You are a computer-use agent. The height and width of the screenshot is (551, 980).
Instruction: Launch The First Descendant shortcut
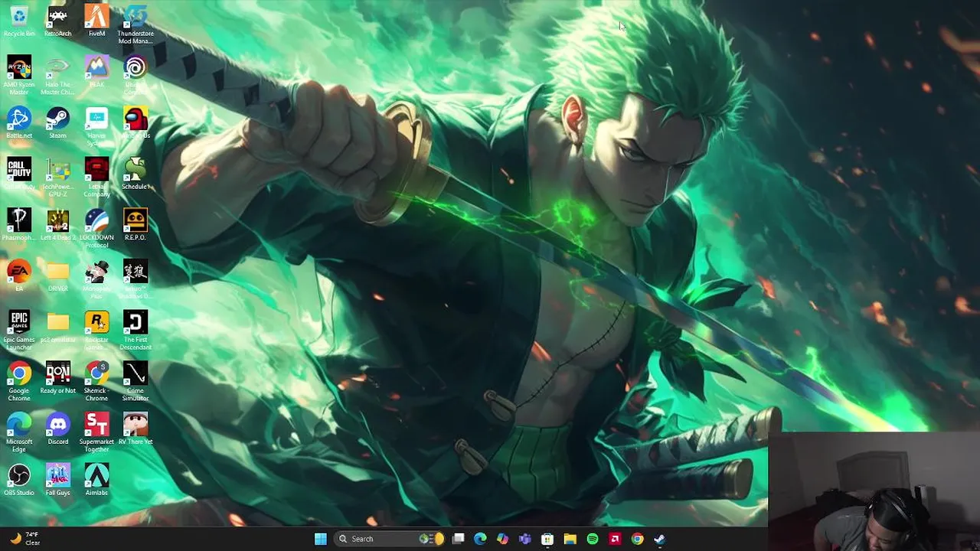[136, 331]
